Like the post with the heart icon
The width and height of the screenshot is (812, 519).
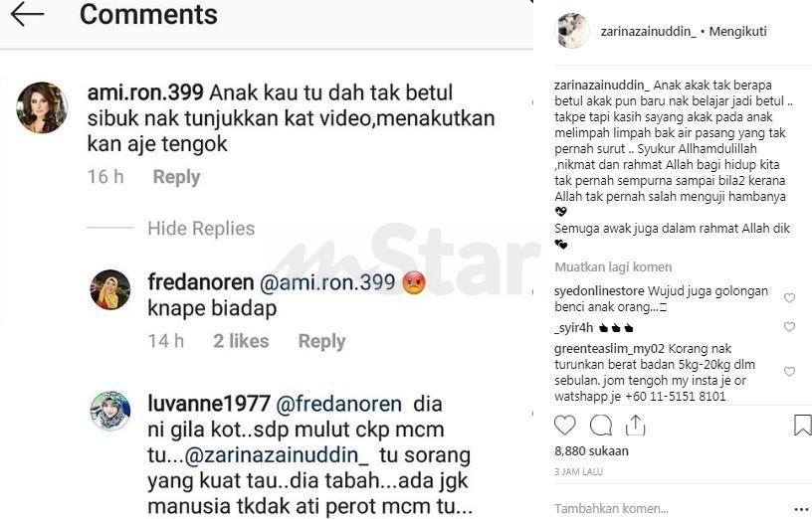pos(564,425)
